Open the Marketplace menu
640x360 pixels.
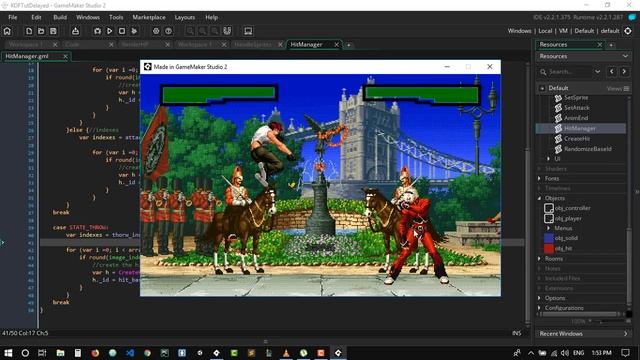(x=149, y=17)
